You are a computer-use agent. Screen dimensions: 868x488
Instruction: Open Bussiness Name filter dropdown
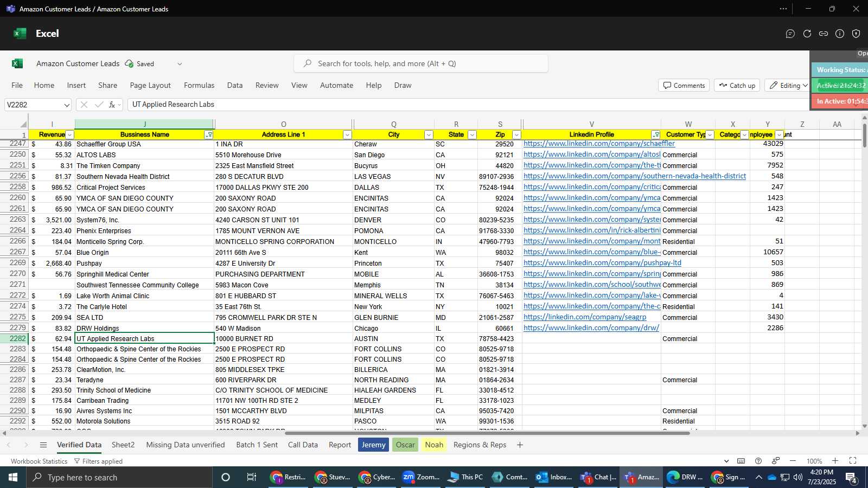pyautogui.click(x=209, y=135)
